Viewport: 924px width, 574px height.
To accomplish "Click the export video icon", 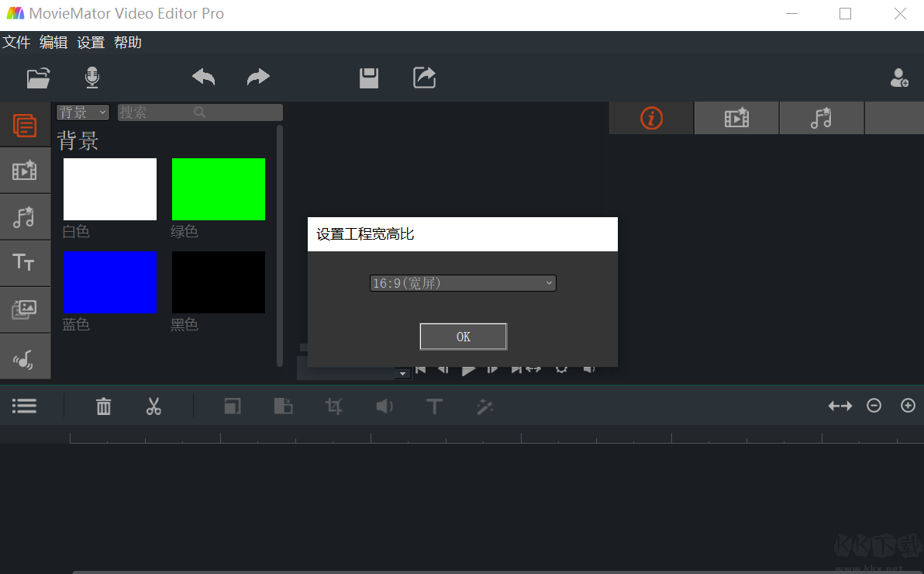I will (424, 78).
